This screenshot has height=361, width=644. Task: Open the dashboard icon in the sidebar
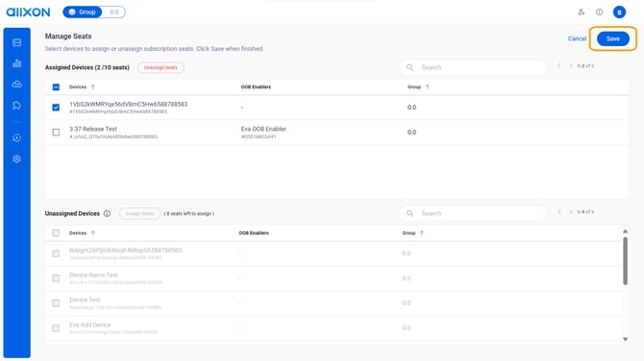[x=17, y=42]
